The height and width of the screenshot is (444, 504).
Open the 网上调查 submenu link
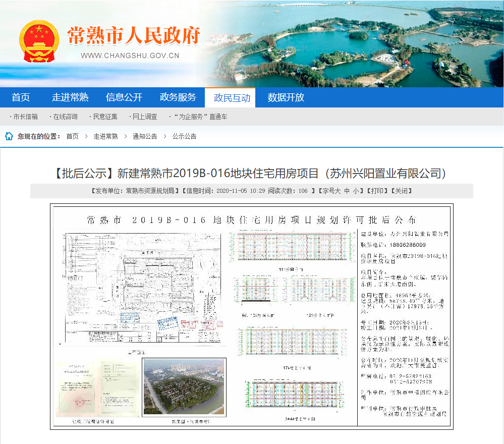[x=145, y=117]
